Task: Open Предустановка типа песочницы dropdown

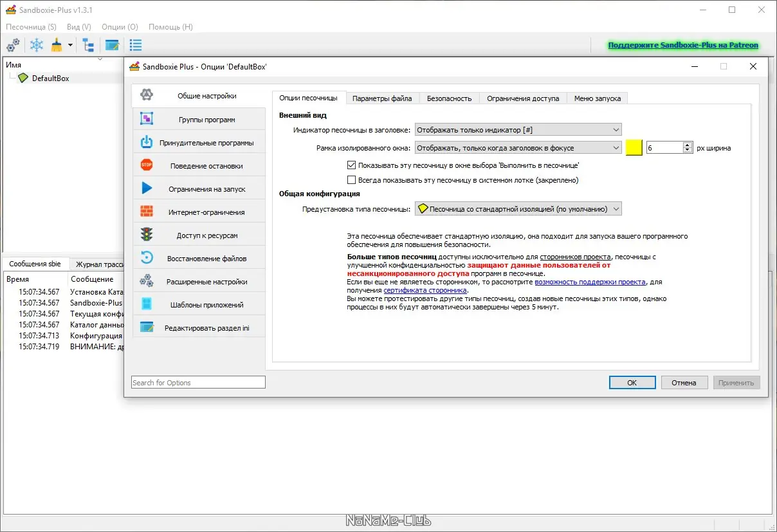Action: [518, 209]
